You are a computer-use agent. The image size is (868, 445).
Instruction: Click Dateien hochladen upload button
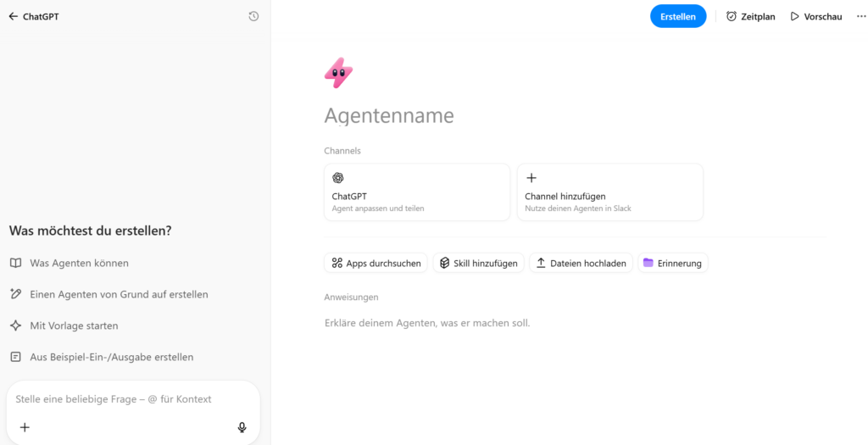coord(581,263)
